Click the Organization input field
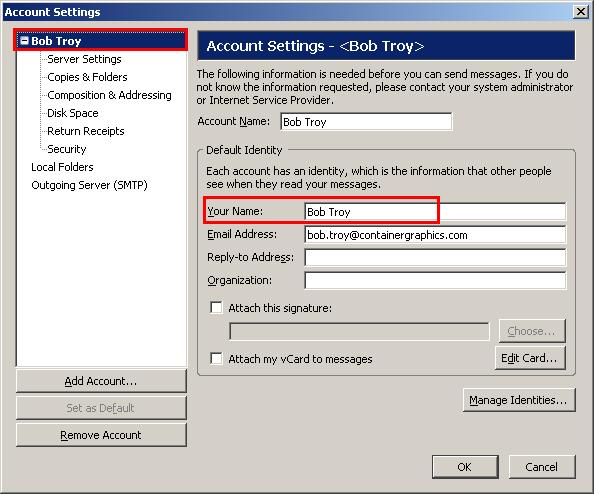The image size is (594, 494). click(x=435, y=281)
